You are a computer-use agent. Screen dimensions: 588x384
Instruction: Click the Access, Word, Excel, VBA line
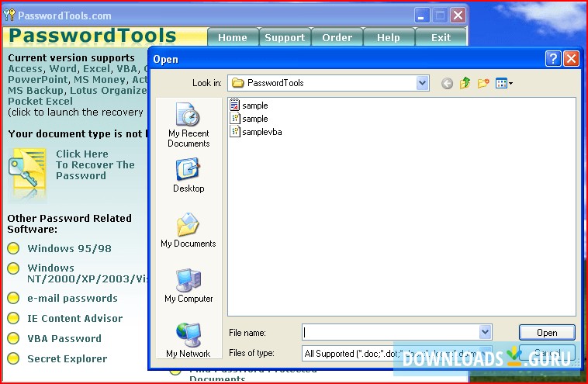(78, 69)
